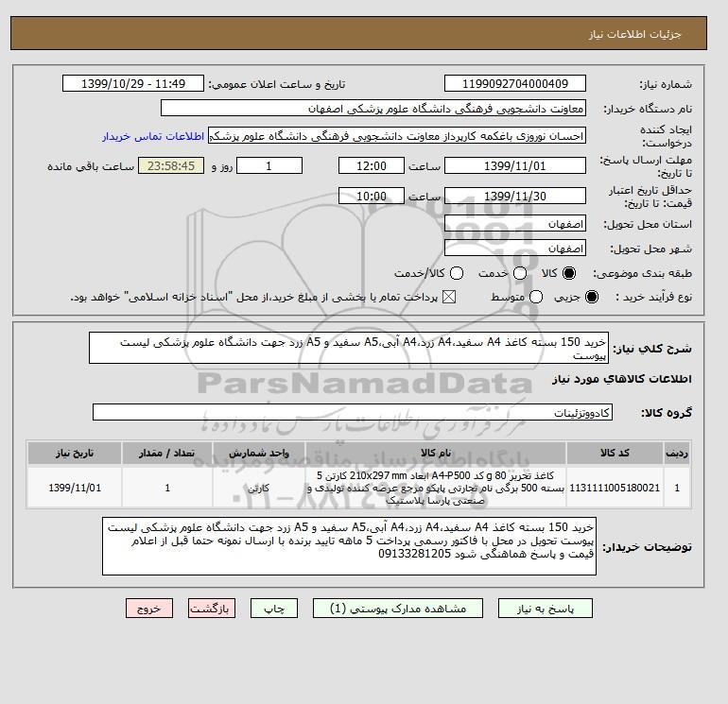The height and width of the screenshot is (704, 728).
Task: Click the ایجاد کننده درخواست field
Action: (397, 136)
